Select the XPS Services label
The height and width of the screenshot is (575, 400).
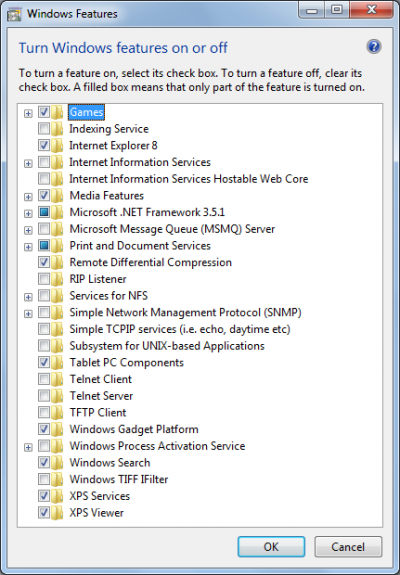(100, 496)
